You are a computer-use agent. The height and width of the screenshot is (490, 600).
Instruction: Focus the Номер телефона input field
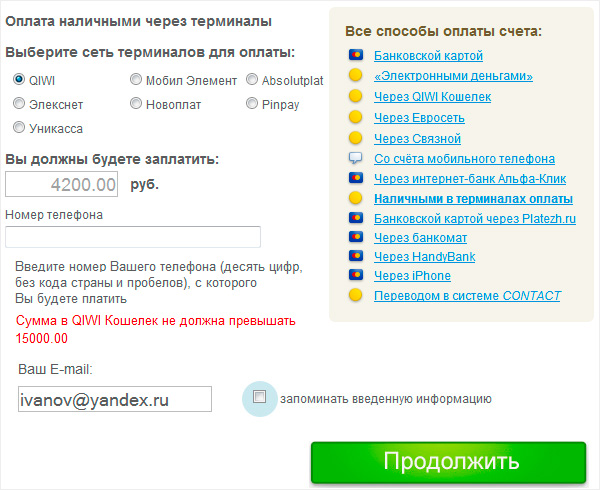[133, 237]
